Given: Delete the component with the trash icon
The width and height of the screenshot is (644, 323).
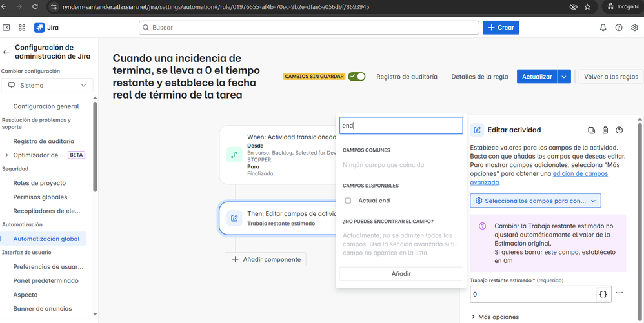Looking at the screenshot, I should tap(605, 130).
